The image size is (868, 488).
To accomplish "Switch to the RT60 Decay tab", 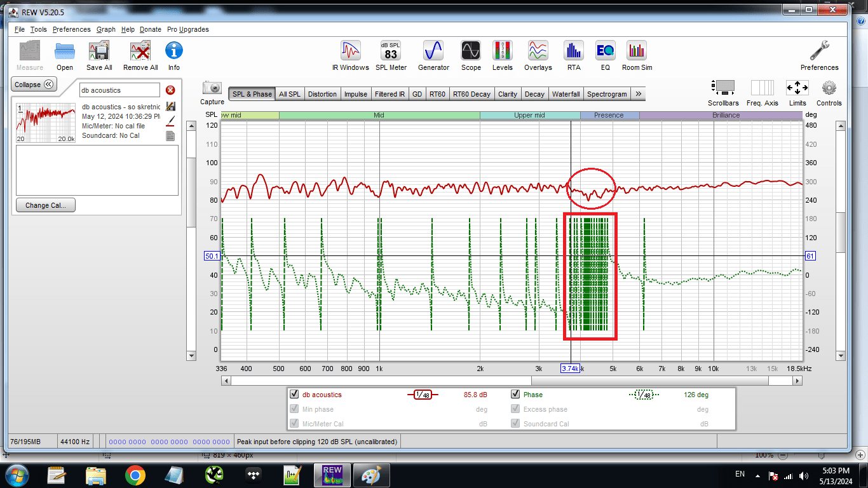I will (x=471, y=94).
